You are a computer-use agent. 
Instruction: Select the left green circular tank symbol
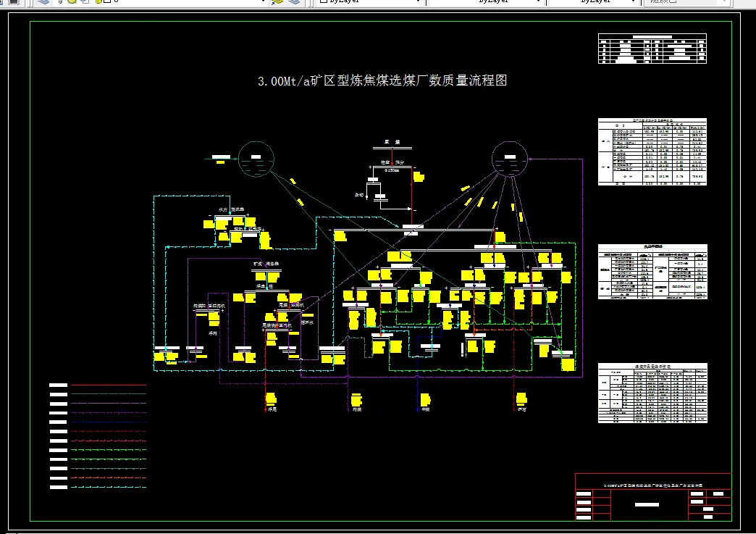pos(256,159)
